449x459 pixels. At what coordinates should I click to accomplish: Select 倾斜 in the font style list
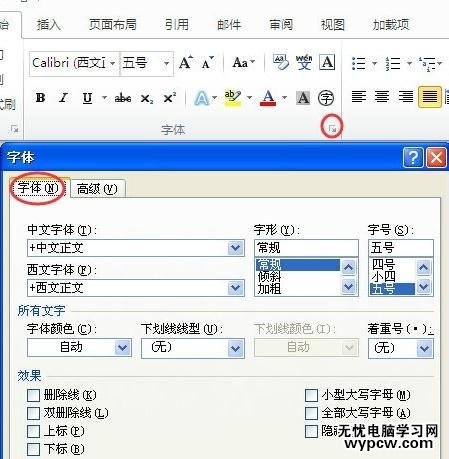[x=269, y=276]
